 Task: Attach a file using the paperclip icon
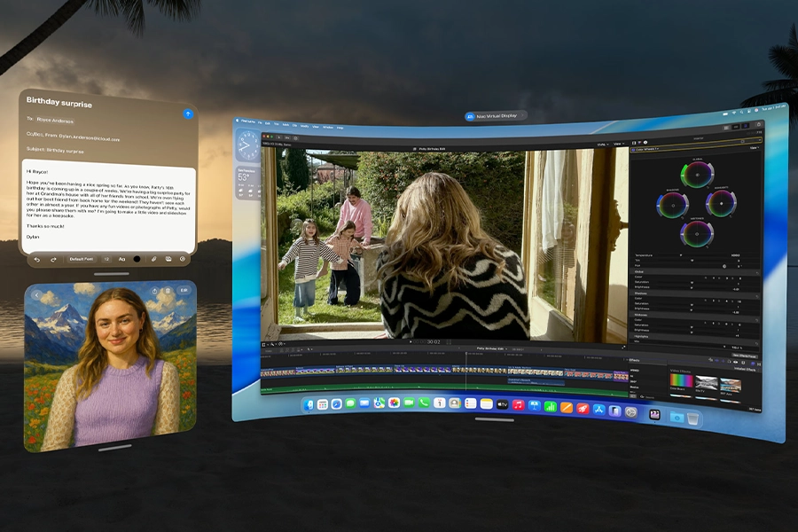coord(153,259)
